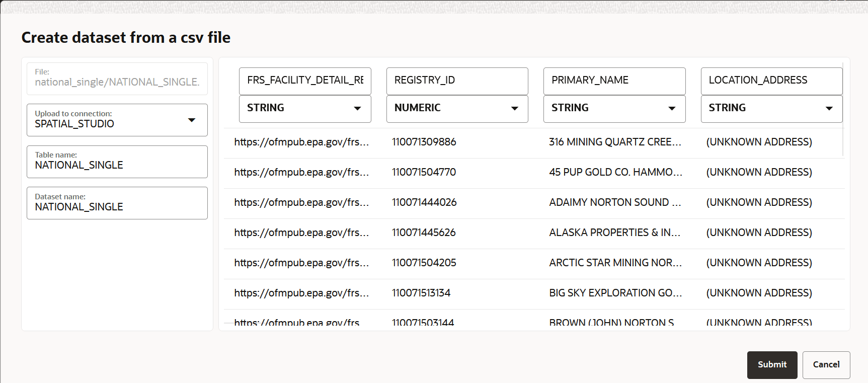This screenshot has width=868, height=383.
Task: Open type dropdown for REGISTRY_ID column
Action: point(457,109)
